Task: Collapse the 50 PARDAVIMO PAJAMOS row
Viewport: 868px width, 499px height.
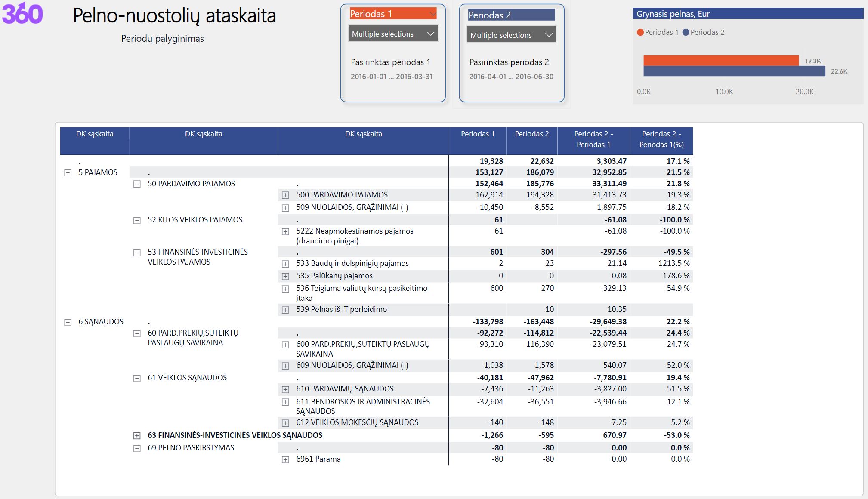Action: [137, 184]
